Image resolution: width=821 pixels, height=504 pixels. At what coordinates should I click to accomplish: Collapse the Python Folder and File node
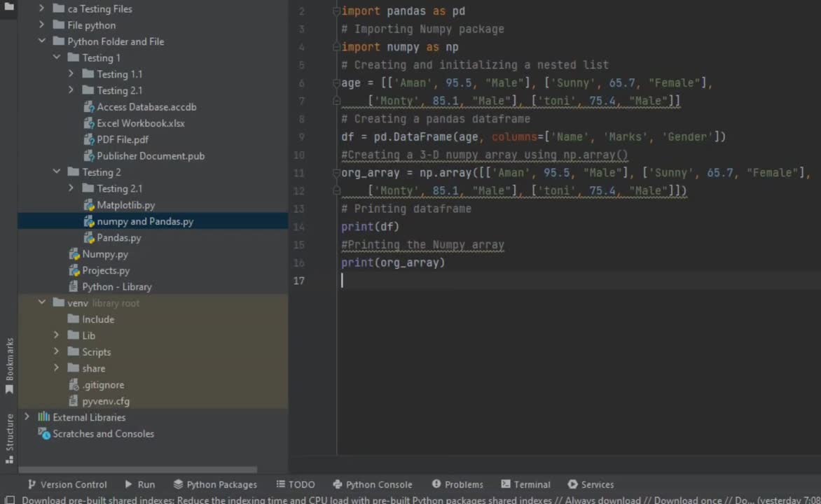click(x=41, y=41)
